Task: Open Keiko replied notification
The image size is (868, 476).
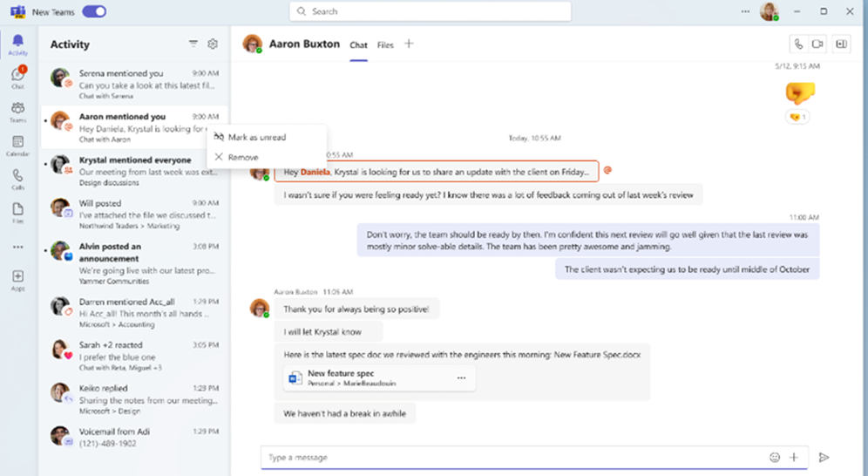Action: coord(134,399)
